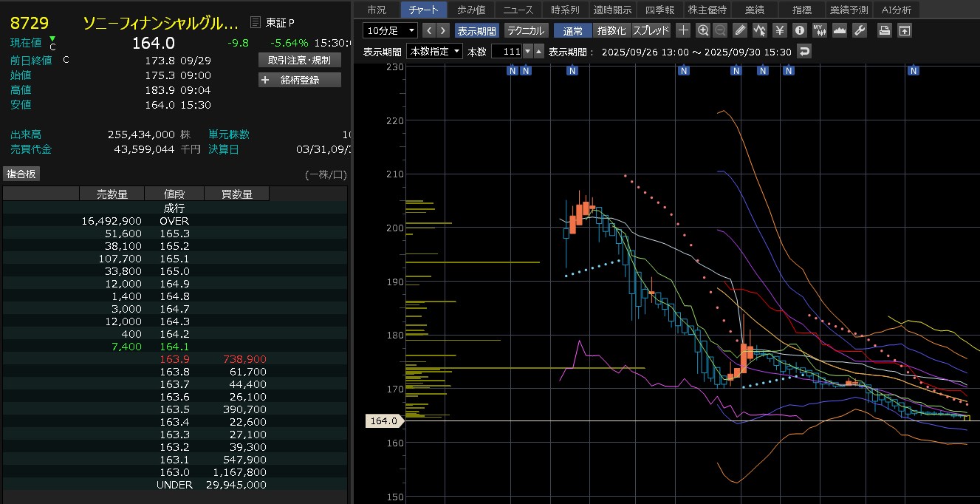Image resolution: width=980 pixels, height=504 pixels.
Task: Click the 取引注意・規制 button
Action: (300, 60)
